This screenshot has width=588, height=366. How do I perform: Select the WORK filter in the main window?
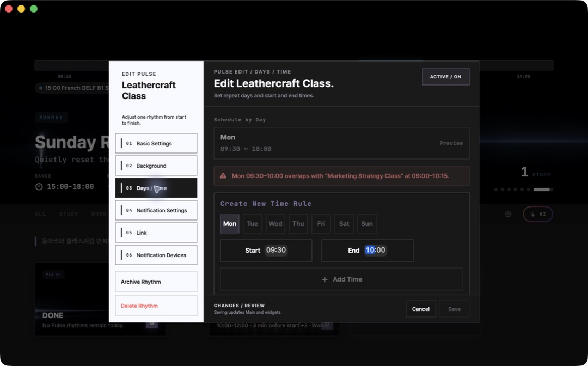pyautogui.click(x=99, y=214)
